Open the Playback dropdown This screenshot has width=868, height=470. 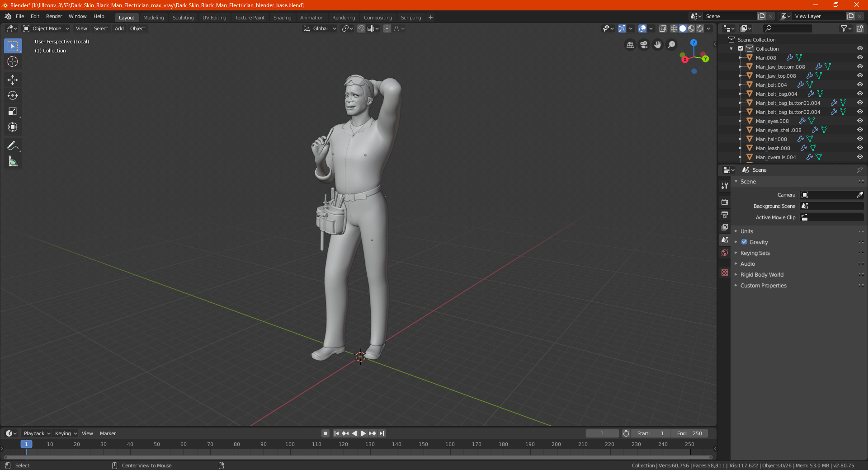pos(37,433)
